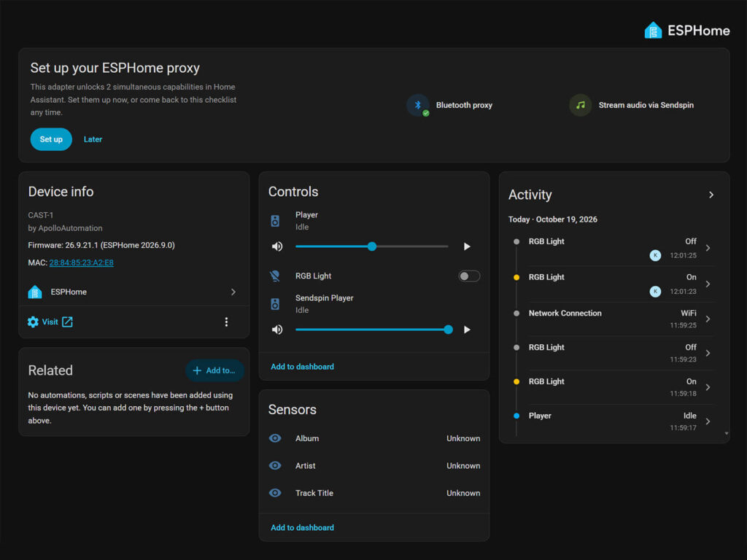
Task: Click the Sendspin music note icon
Action: (x=580, y=105)
